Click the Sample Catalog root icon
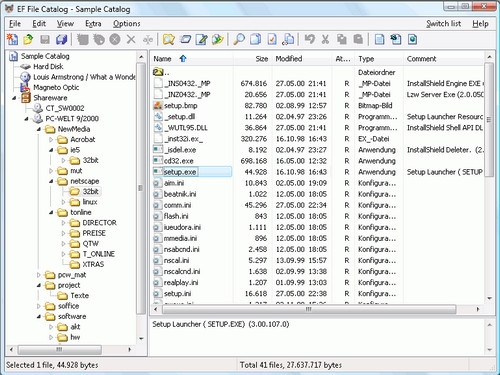500x375 pixels. click(x=13, y=56)
